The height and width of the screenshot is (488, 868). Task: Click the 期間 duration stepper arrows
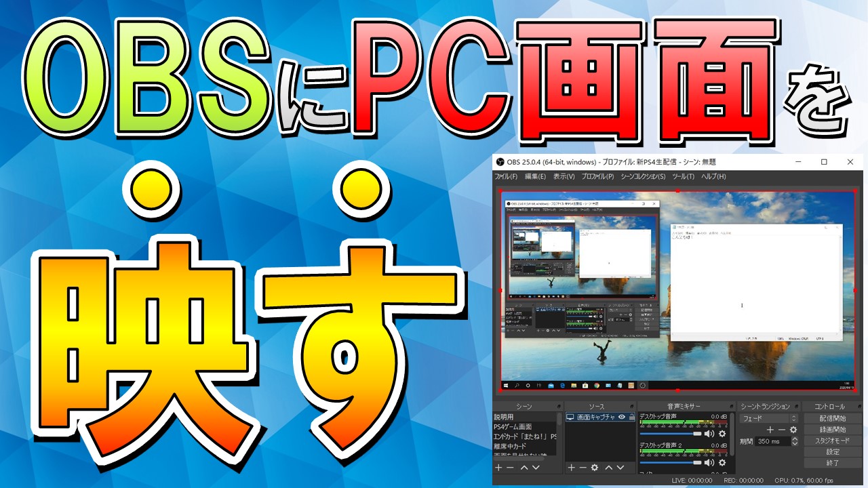click(795, 441)
